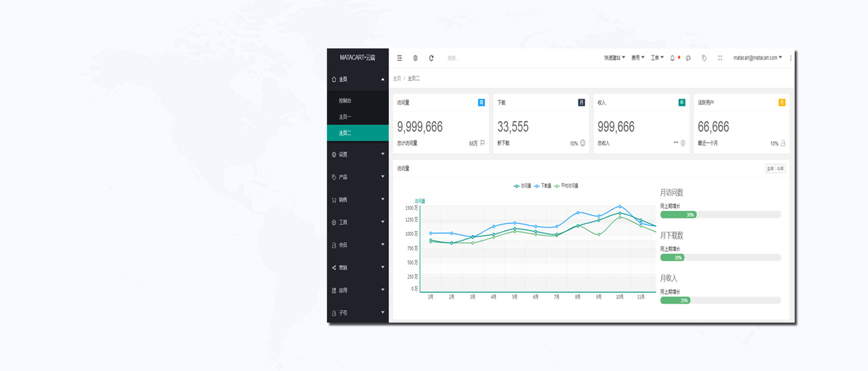Open notifications bell icon
Image resolution: width=868 pixels, height=371 pixels.
tap(672, 58)
